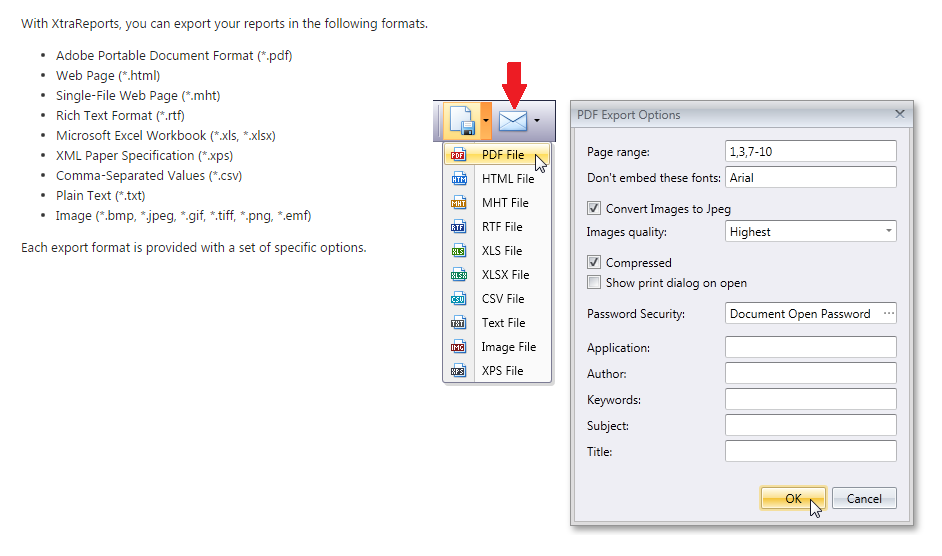Open the Images quality dropdown
Screen dimensions: 942x556
click(889, 231)
